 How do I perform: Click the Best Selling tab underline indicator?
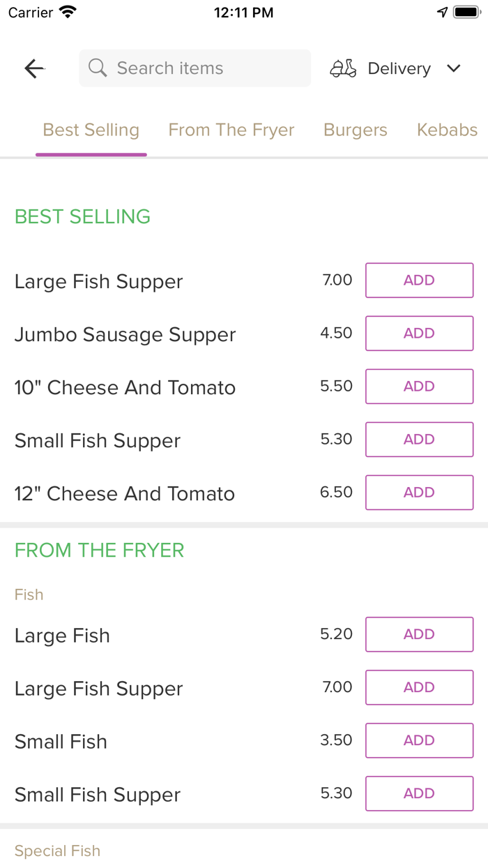point(91,152)
